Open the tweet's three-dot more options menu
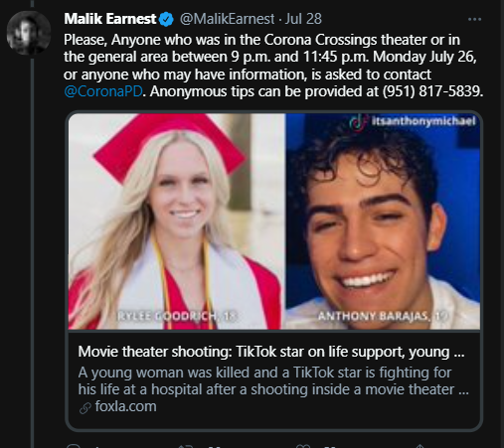504x448 pixels. coord(474,20)
